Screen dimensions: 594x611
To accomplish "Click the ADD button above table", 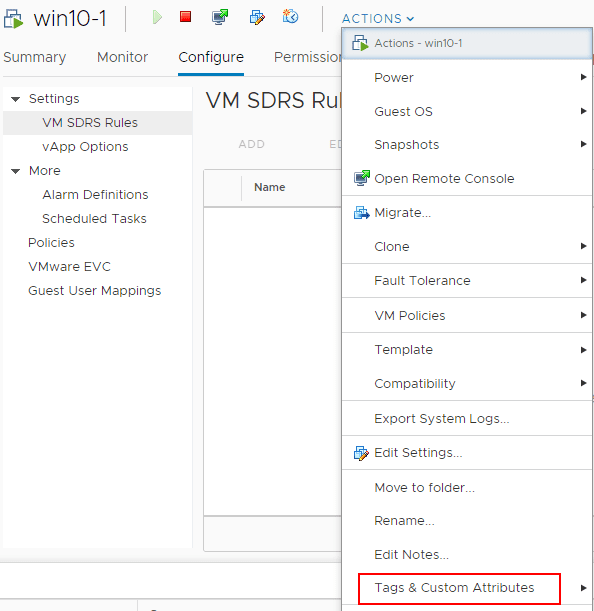I will pyautogui.click(x=252, y=144).
